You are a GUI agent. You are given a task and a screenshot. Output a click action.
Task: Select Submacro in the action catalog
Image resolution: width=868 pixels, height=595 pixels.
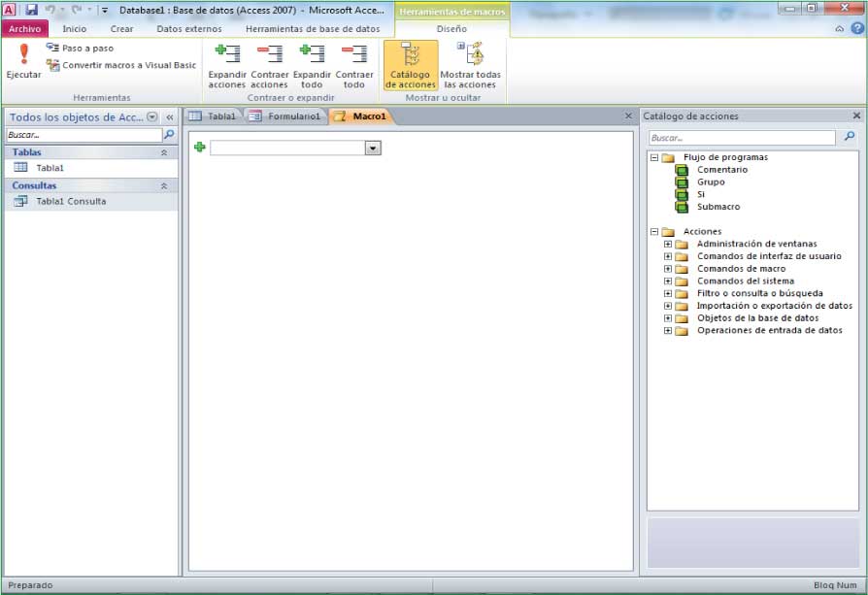point(718,207)
